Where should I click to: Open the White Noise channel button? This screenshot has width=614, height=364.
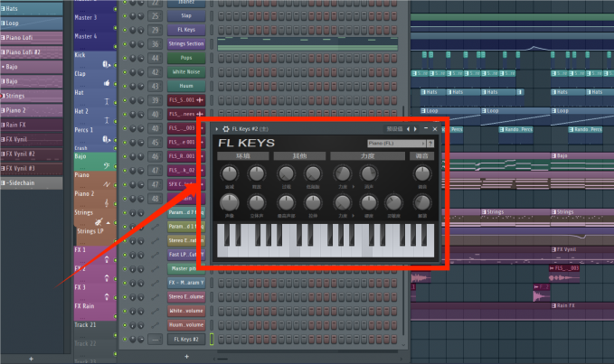(x=186, y=72)
